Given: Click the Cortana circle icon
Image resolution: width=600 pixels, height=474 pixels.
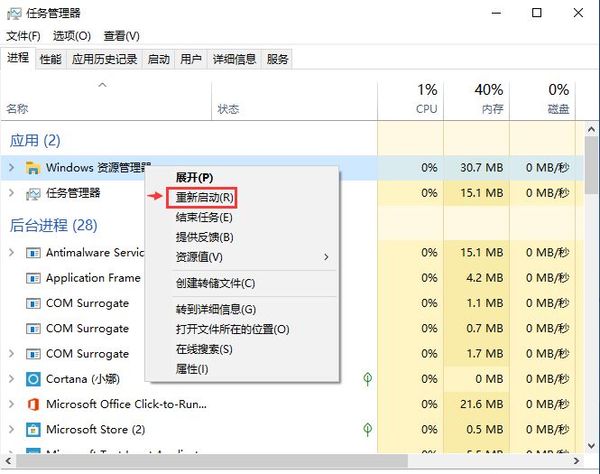Looking at the screenshot, I should (32, 379).
